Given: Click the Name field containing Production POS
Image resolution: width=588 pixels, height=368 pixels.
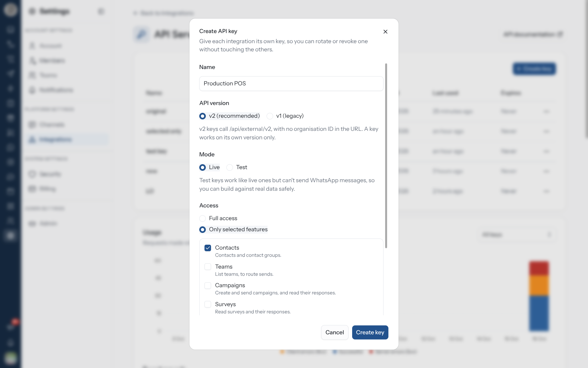Looking at the screenshot, I should (x=291, y=83).
